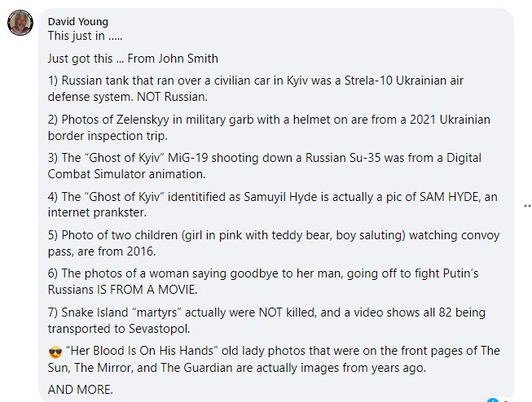This screenshot has width=532, height=402.
Task: Click 'Ghost of Kyiv' phrase in point 3
Action: (125, 158)
